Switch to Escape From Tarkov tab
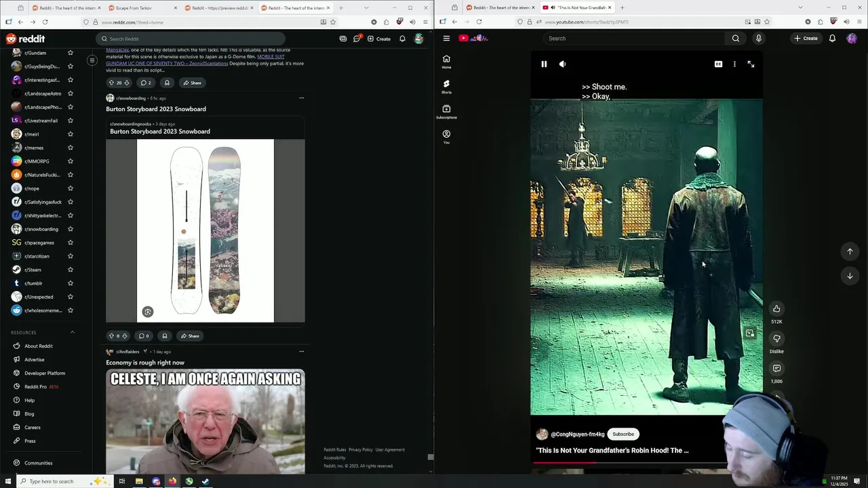This screenshot has height=488, width=868. (x=143, y=7)
